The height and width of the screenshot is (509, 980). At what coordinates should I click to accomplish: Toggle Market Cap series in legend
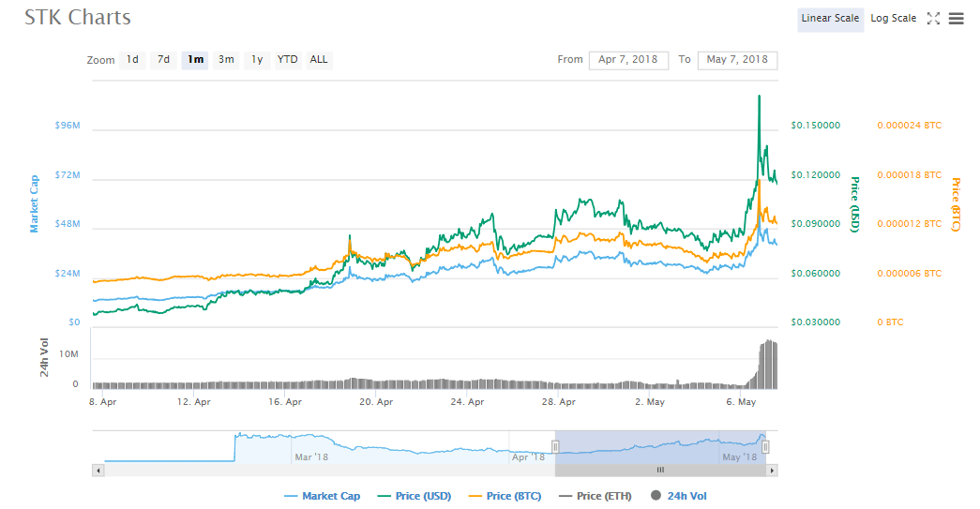(x=323, y=496)
